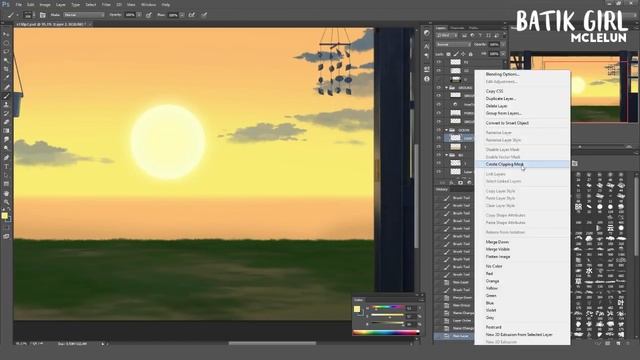Viewport: 640px width, 360px height.
Task: Click the brush size field in options bar
Action: (27, 15)
